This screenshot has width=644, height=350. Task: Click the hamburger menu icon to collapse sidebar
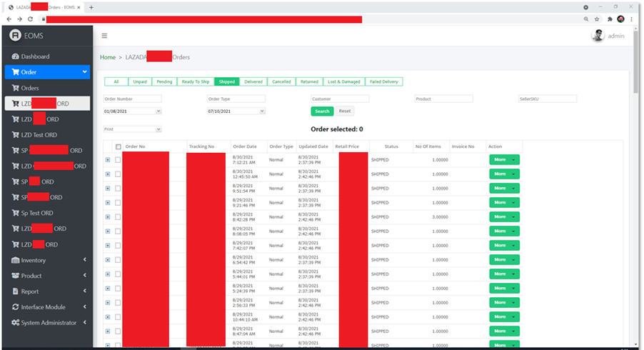coord(104,36)
